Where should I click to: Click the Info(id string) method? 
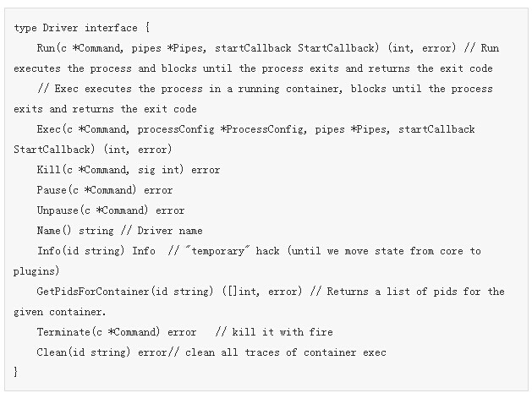96,251
